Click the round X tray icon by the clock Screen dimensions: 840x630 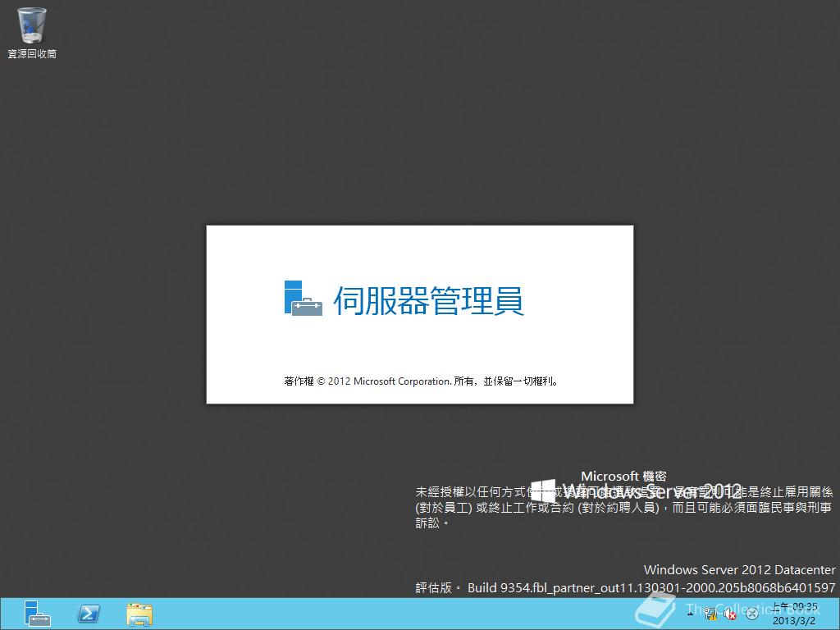point(752,614)
